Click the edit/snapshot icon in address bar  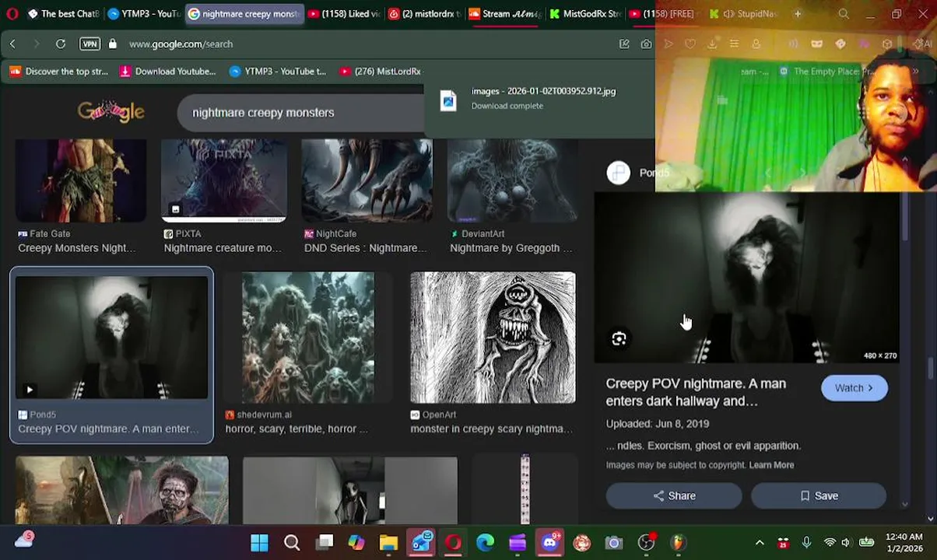tap(624, 44)
